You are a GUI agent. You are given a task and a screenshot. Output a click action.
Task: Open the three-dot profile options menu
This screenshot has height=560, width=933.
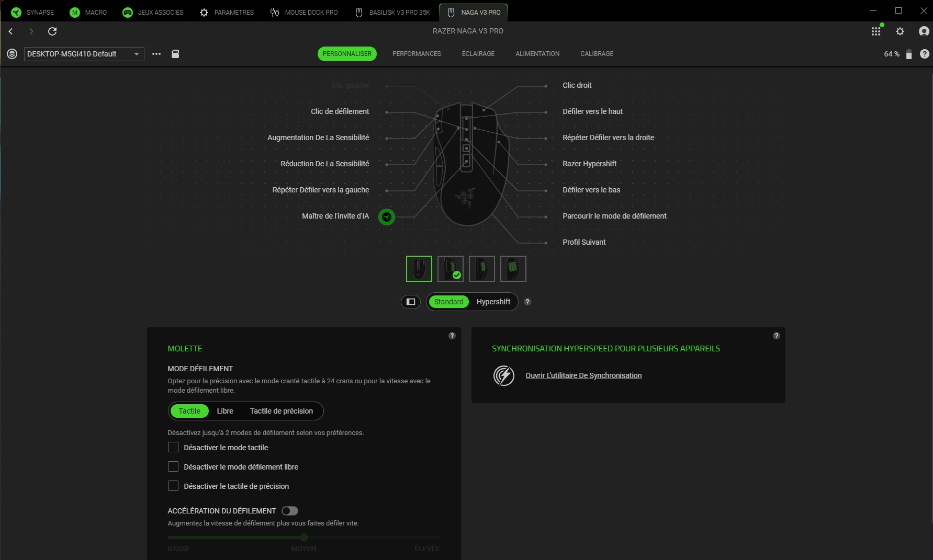tap(156, 54)
